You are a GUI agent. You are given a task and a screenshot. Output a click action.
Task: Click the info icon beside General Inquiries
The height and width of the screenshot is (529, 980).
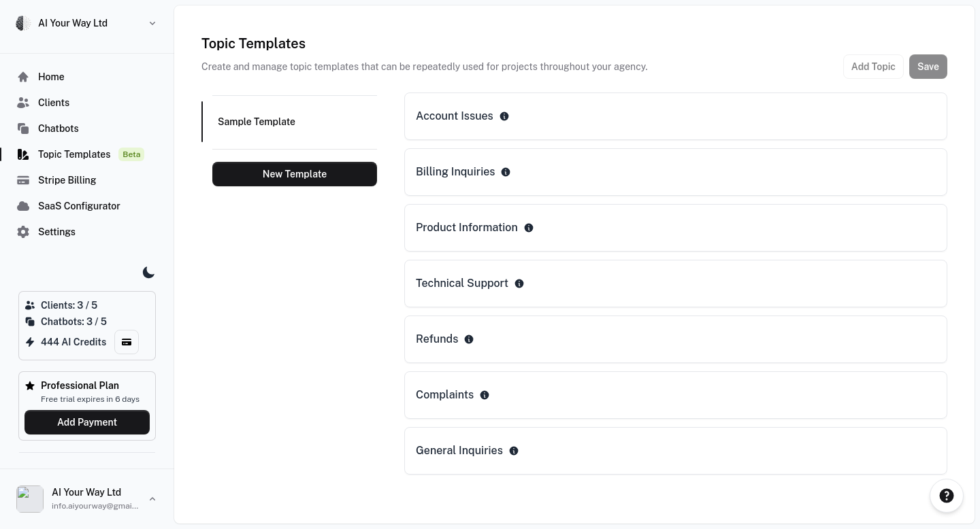pyautogui.click(x=514, y=451)
